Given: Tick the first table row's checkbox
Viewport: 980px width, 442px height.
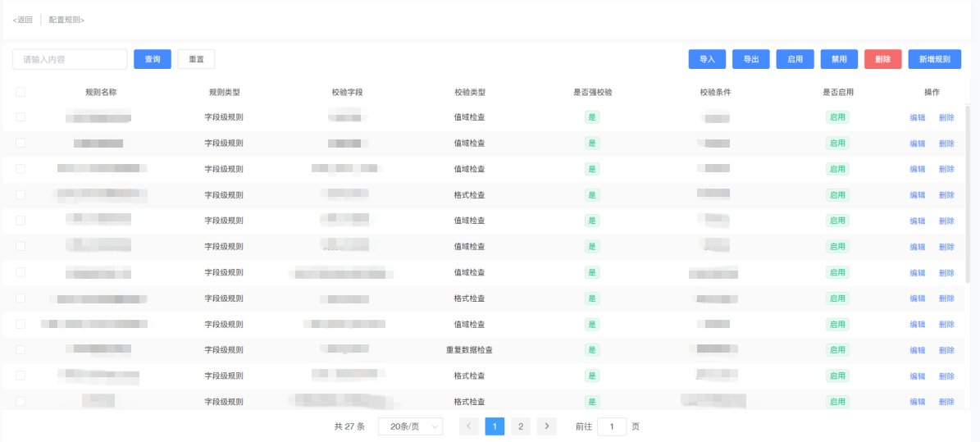Looking at the screenshot, I should point(21,117).
